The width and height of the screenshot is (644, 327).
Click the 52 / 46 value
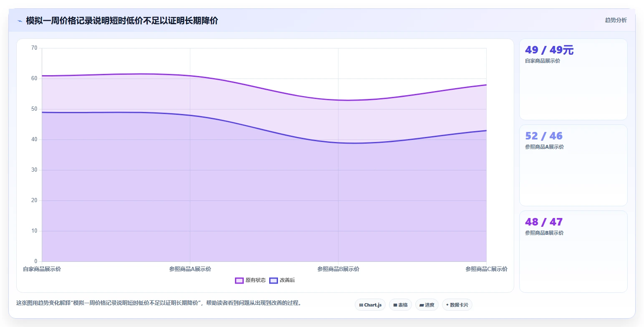(x=544, y=136)
